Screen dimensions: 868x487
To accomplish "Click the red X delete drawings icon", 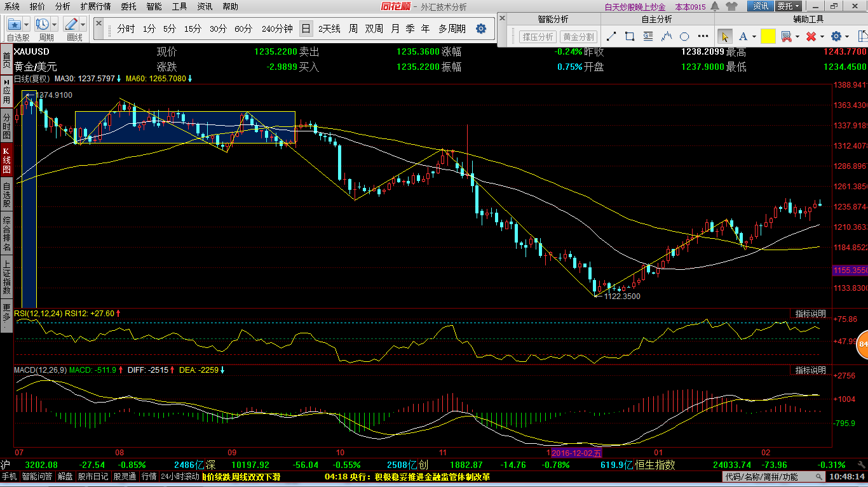I will tap(811, 36).
